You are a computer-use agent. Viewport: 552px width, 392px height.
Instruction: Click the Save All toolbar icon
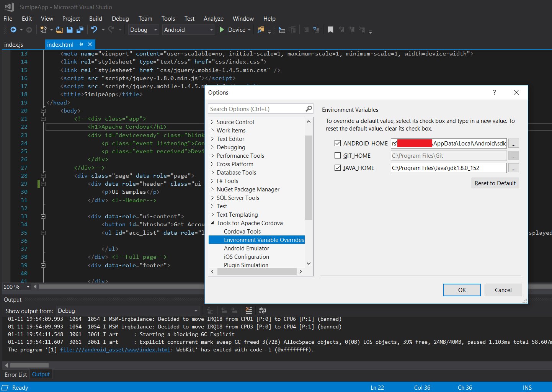(80, 30)
